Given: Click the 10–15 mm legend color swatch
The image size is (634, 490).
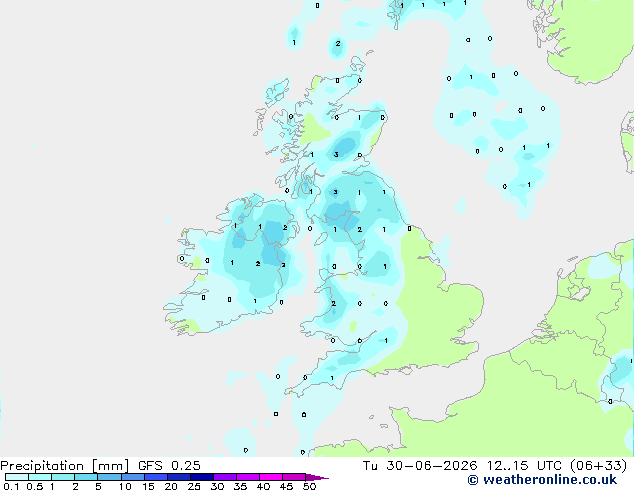Looking at the screenshot, I should (132, 477).
